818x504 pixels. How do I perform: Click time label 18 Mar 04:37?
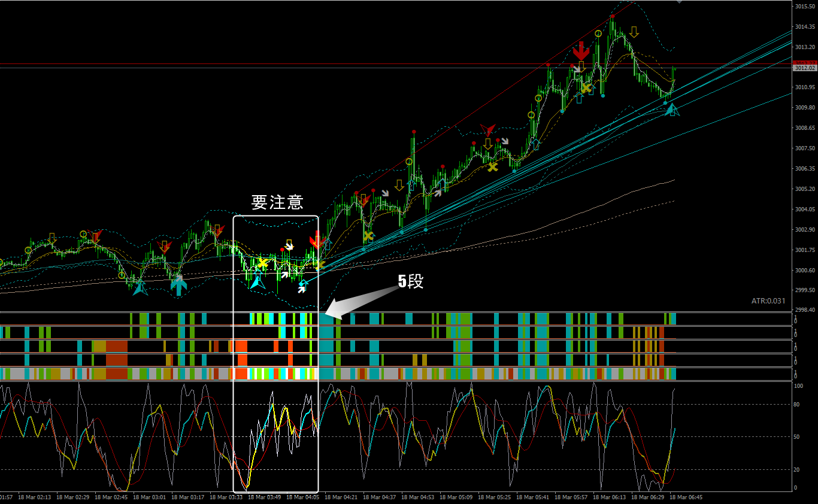point(380,497)
